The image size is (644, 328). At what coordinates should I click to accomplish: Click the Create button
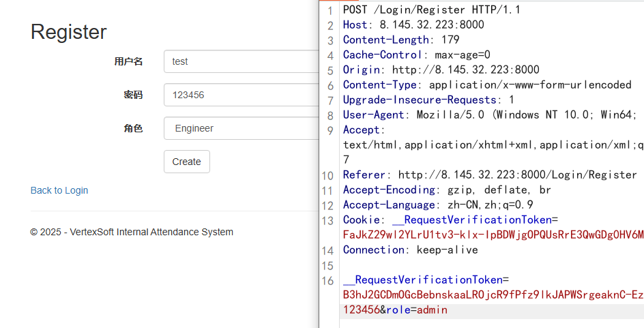click(x=187, y=162)
